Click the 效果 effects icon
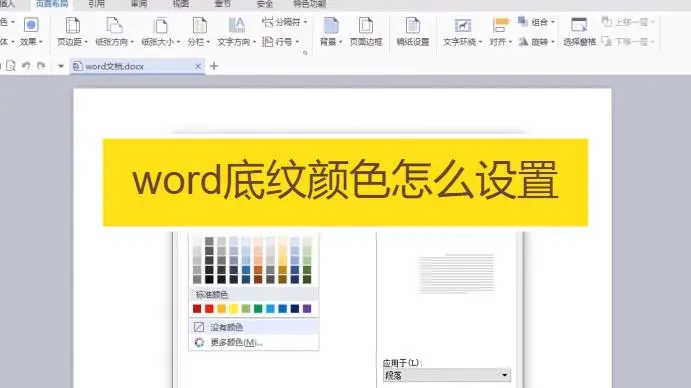This screenshot has height=388, width=691. (31, 25)
